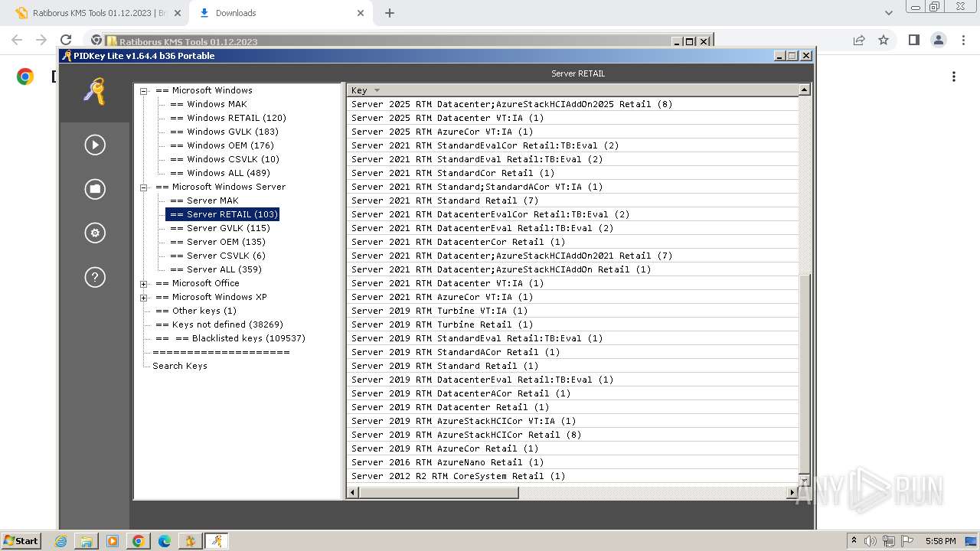Open the help question mark icon

click(95, 277)
